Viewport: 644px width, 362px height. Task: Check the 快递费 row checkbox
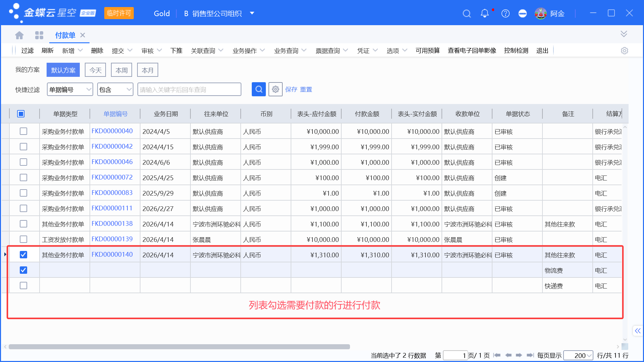coord(23,286)
